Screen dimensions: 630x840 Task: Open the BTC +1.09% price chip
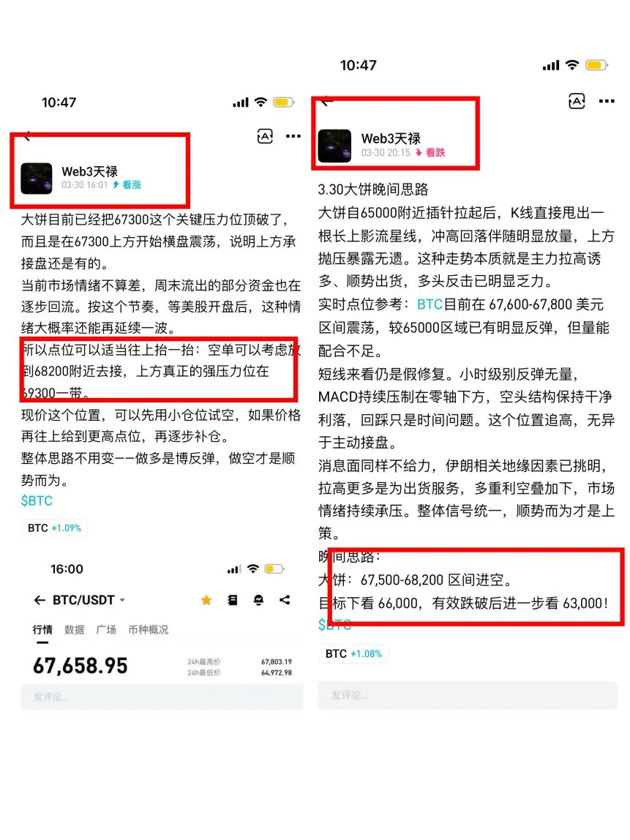pyautogui.click(x=54, y=528)
